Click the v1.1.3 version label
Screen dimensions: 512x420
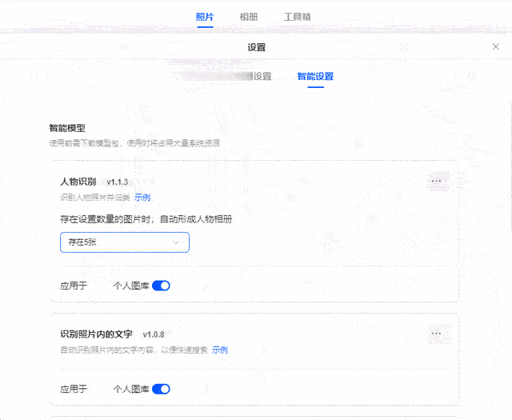(118, 182)
